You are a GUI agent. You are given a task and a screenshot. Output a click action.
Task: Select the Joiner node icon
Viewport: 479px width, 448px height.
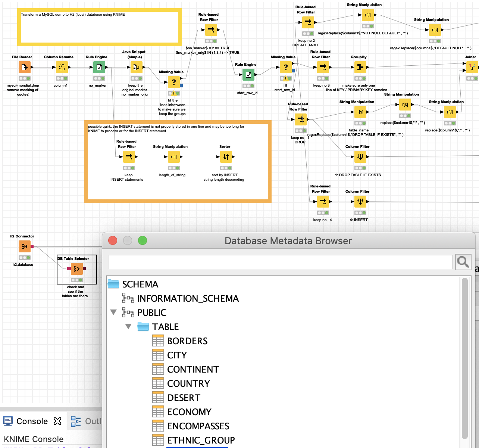472,67
